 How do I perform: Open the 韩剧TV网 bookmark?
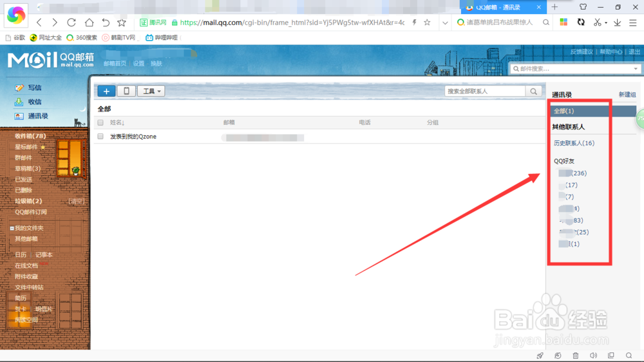pos(118,37)
